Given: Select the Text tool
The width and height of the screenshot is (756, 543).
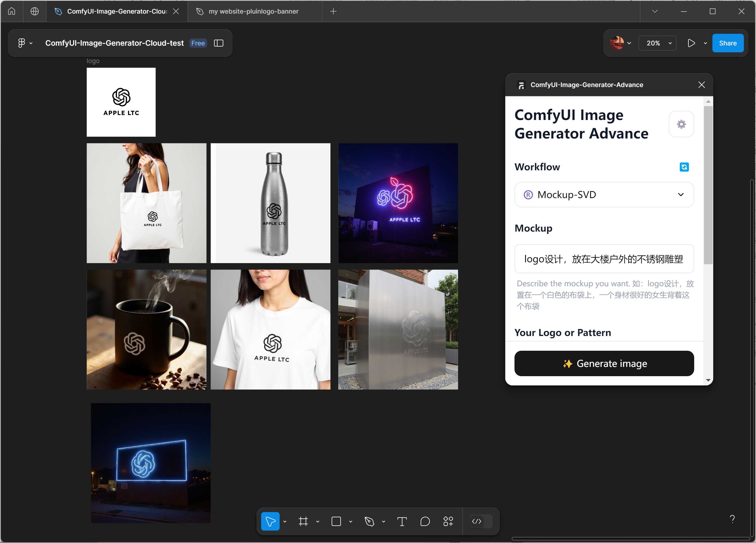Looking at the screenshot, I should (402, 521).
